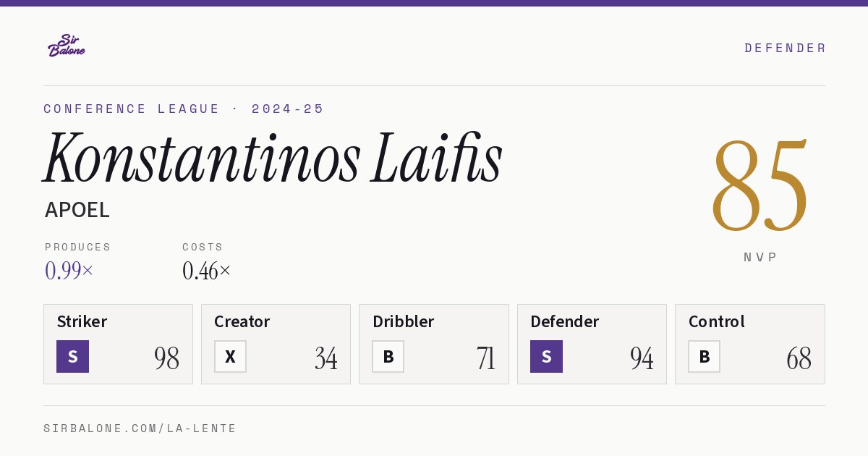Click the Sir Balone logo
This screenshot has height=456, width=868.
67,46
